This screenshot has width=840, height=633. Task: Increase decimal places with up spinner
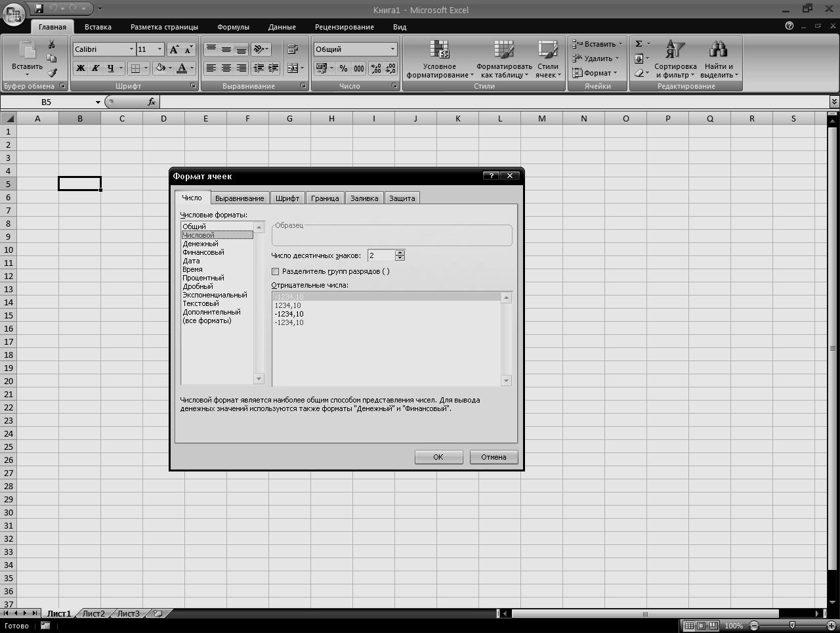400,253
